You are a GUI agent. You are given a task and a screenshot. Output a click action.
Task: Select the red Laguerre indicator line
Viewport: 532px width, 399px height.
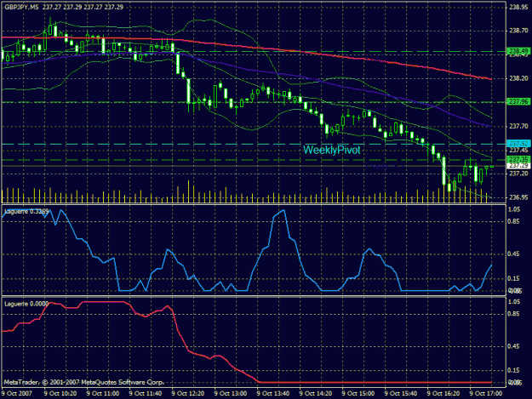[x=373, y=382]
